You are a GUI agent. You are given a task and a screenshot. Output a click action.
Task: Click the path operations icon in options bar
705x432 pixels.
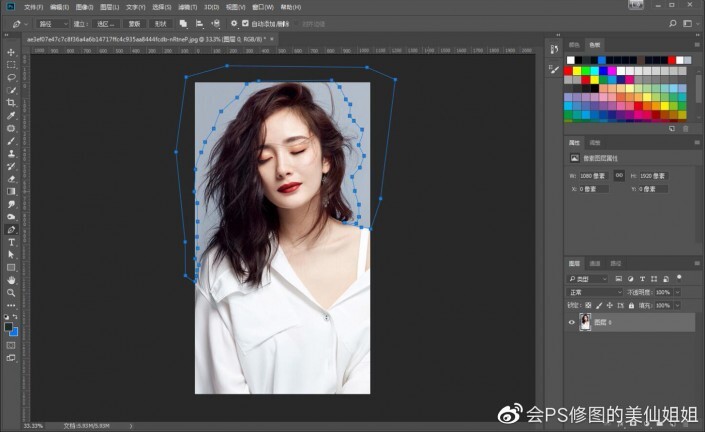pos(183,22)
